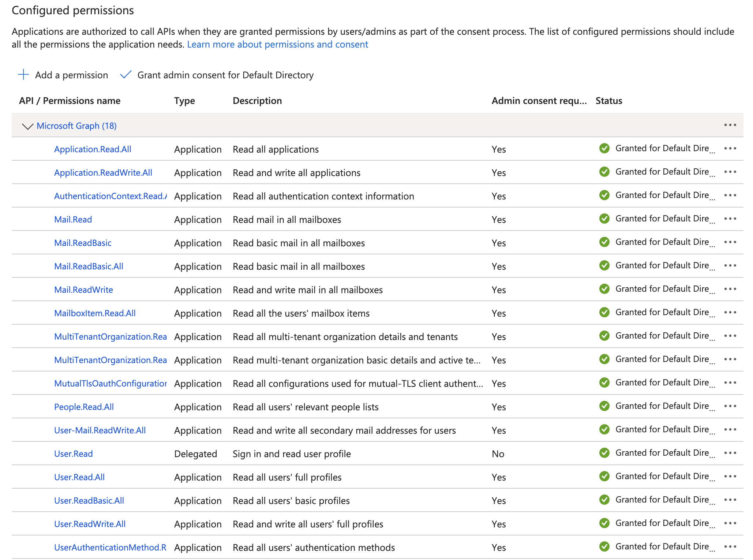753x560 pixels.
Task: Open People.Read.All permission link
Action: pyautogui.click(x=84, y=407)
